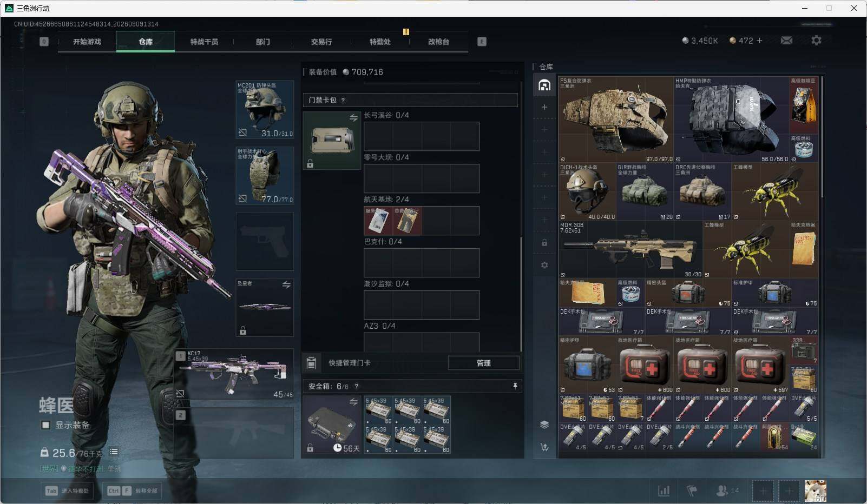
Task: Click the 快捷管理门卡 clipboard icon
Action: [311, 363]
